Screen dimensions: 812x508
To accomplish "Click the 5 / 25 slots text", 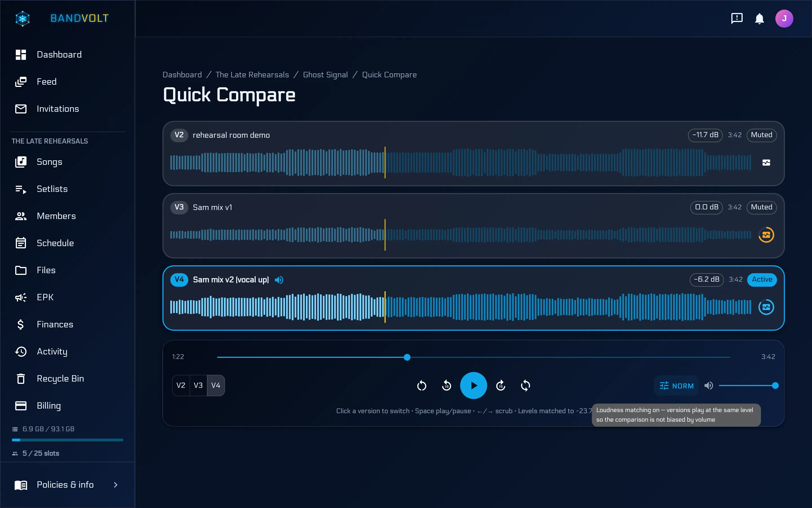I will point(41,453).
